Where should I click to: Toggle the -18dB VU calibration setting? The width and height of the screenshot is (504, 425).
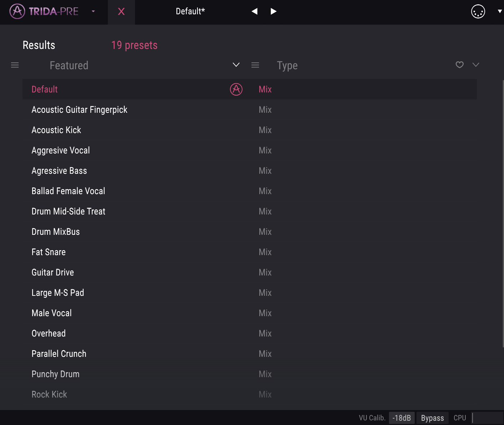click(401, 418)
